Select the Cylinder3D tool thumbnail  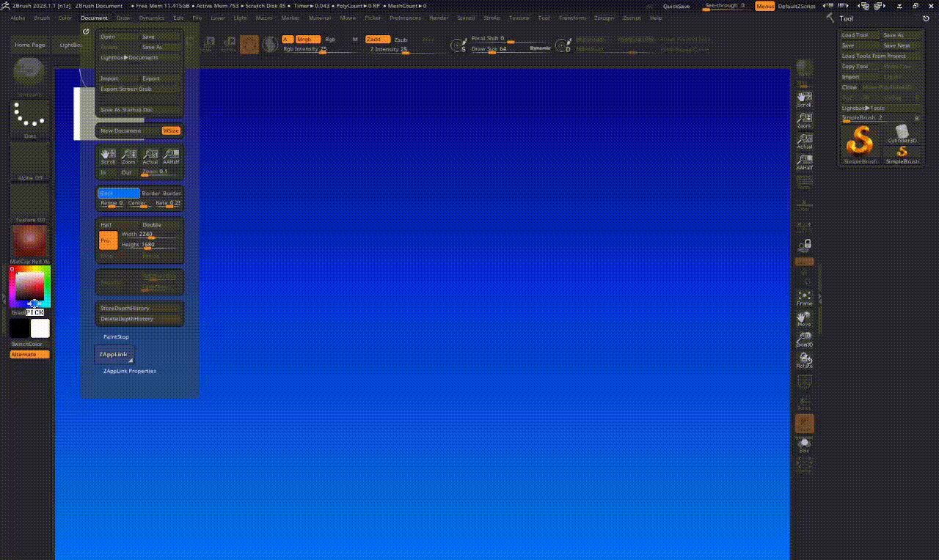click(x=902, y=134)
